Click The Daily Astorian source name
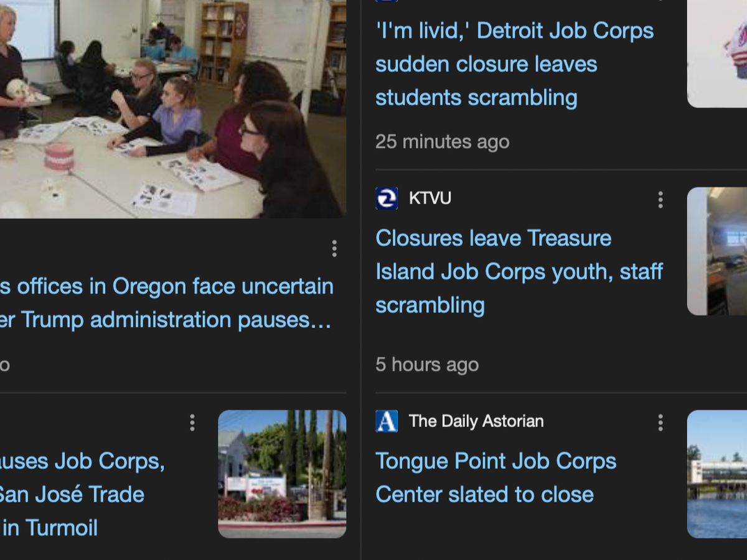Image resolution: width=747 pixels, height=560 pixels. [x=476, y=421]
